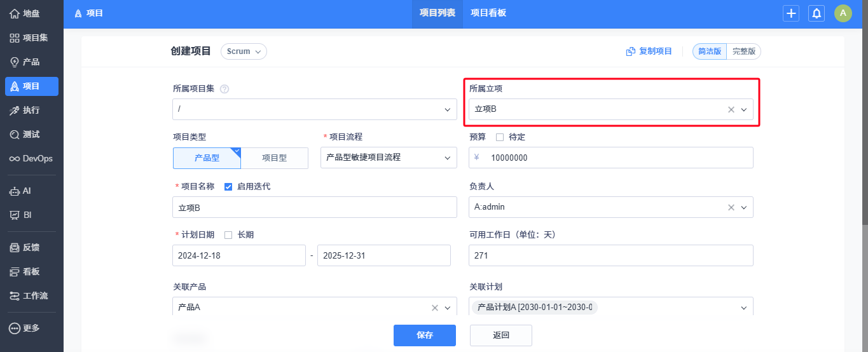Open the 执行 icon in sidebar
The width and height of the screenshot is (868, 352).
[15, 110]
